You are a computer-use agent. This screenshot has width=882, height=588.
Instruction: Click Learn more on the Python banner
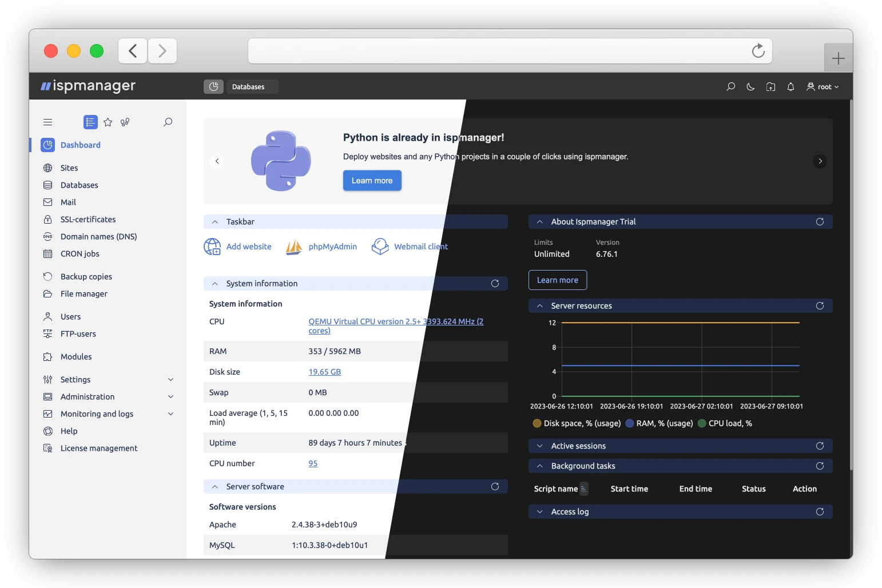tap(372, 180)
